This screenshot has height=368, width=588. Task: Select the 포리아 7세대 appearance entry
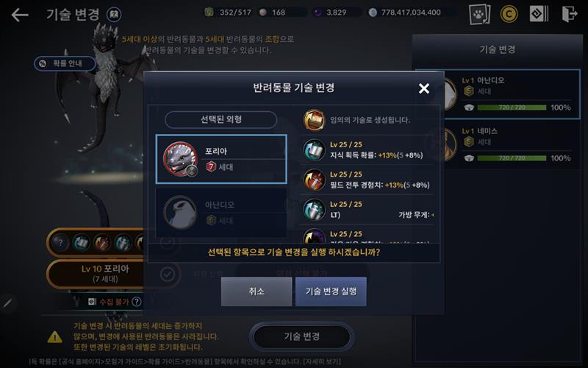click(x=221, y=159)
